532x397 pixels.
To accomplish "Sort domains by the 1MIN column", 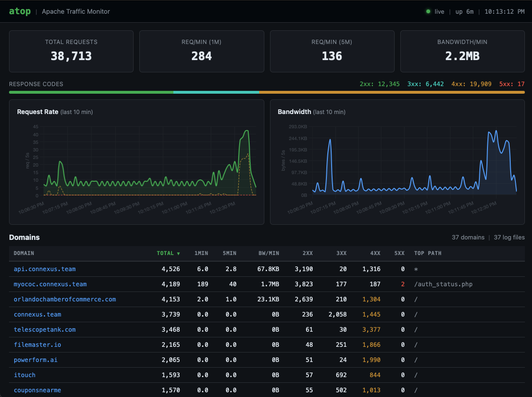I will coord(201,253).
